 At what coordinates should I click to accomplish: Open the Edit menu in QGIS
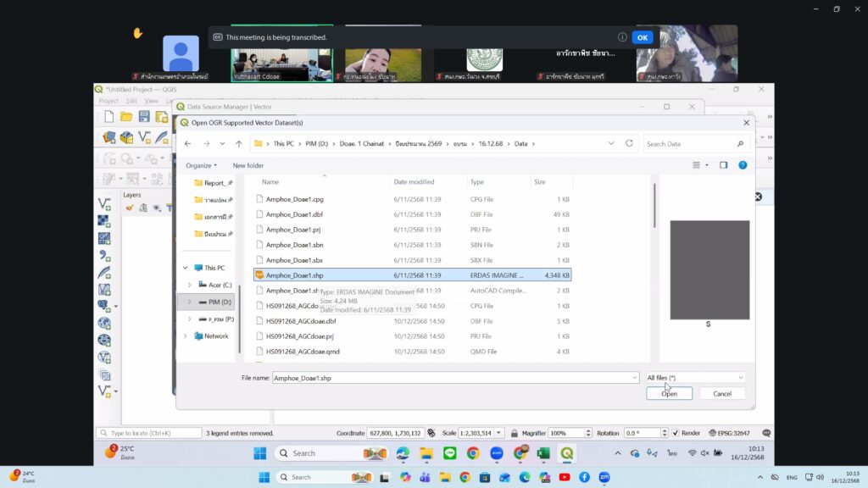tap(131, 101)
